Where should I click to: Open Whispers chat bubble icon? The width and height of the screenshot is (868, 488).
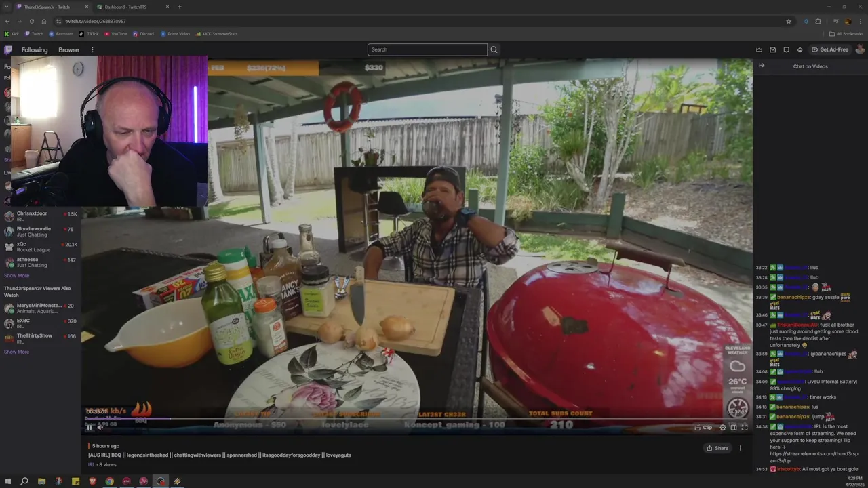pyautogui.click(x=786, y=49)
